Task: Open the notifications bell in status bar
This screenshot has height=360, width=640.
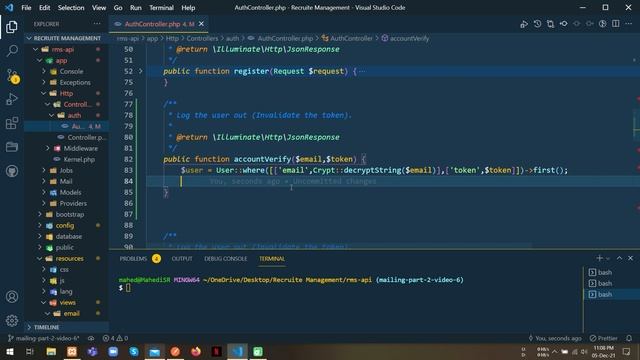Action: [629, 338]
